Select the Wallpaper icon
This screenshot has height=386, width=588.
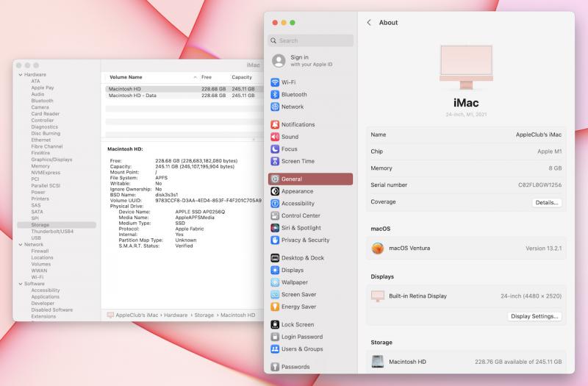click(x=275, y=282)
